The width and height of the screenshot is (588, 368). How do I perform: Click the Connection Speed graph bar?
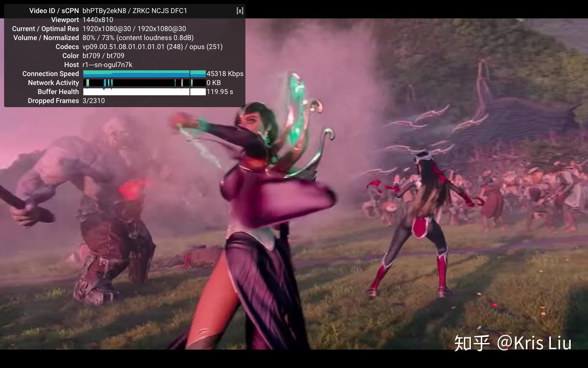point(145,74)
